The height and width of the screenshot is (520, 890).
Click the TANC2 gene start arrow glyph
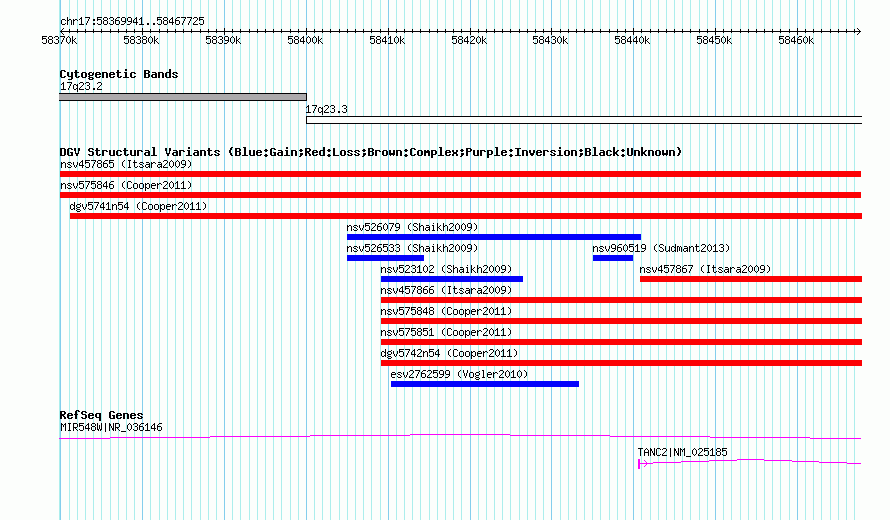[x=643, y=464]
